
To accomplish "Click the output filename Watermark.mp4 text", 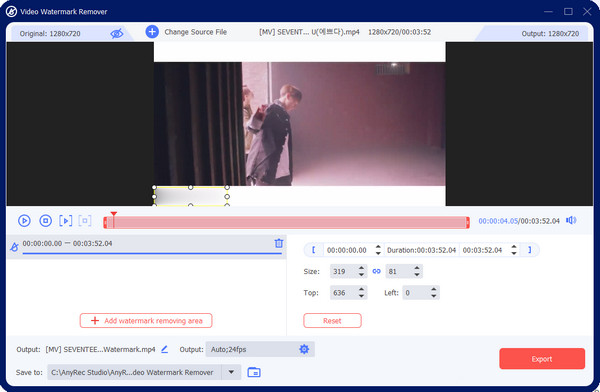I will [x=100, y=350].
